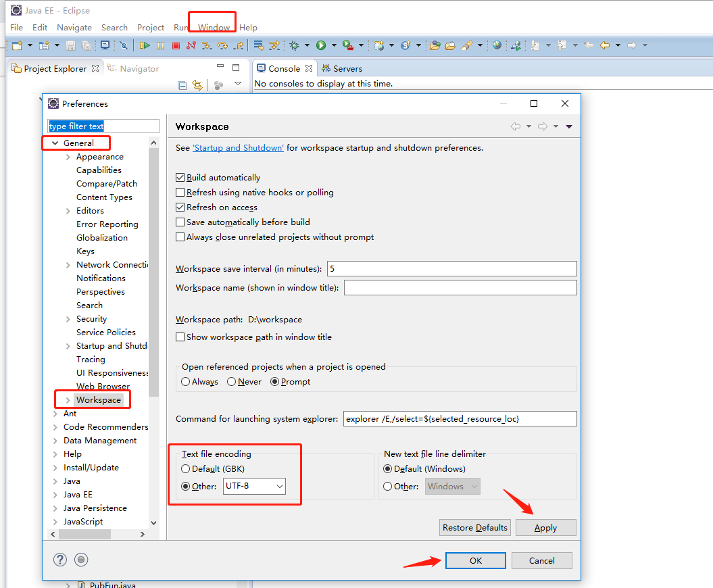
Task: Select Never for opening referenced projects
Action: (231, 382)
